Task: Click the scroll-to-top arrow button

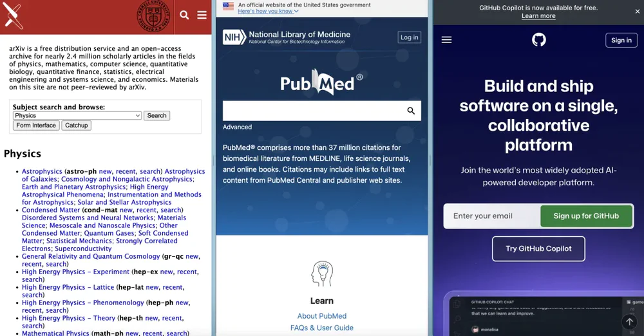Action: pyautogui.click(x=629, y=322)
